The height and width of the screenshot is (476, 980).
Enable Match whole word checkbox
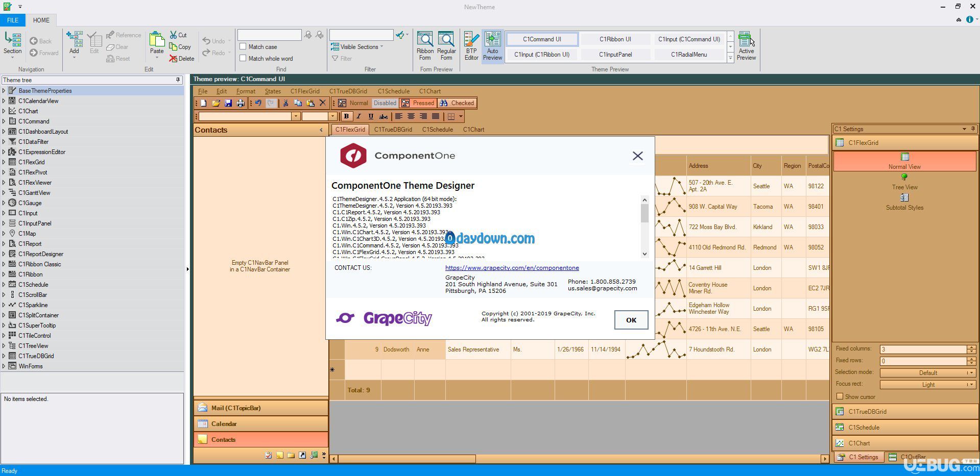(243, 58)
